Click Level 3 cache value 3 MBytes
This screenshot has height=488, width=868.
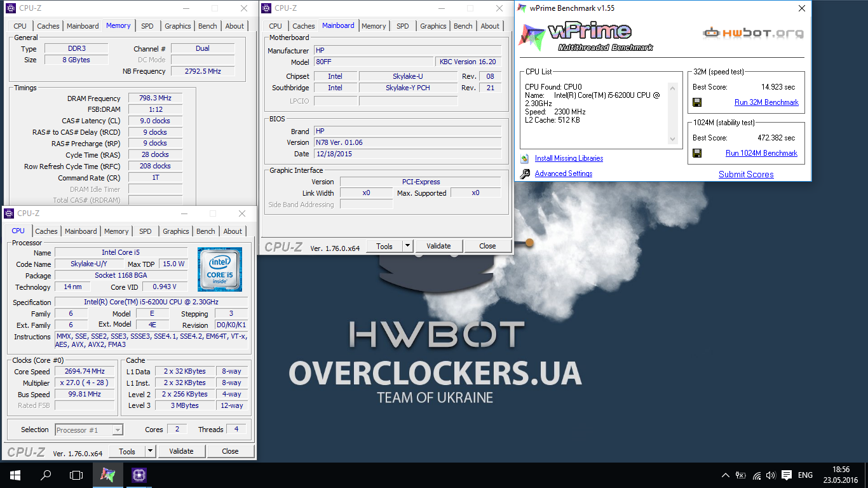(x=185, y=405)
